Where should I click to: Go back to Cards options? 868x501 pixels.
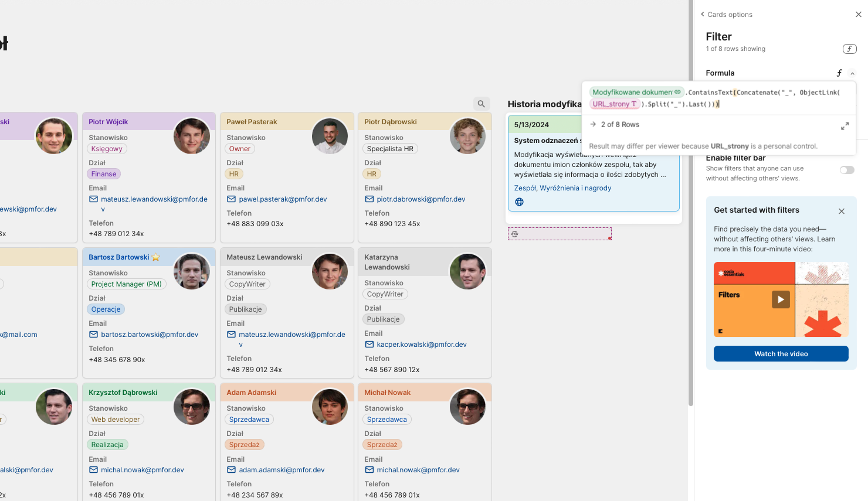click(726, 15)
